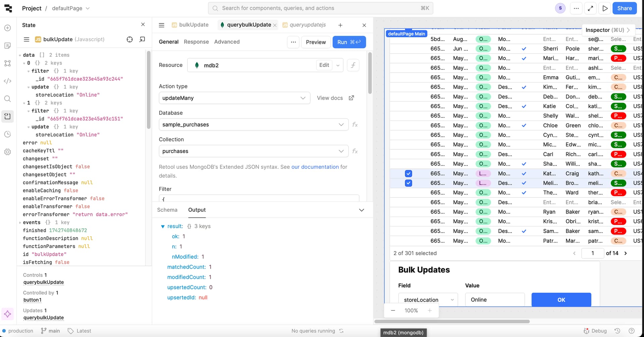The width and height of the screenshot is (644, 337).
Task: Open the Timers panel with the clock icon
Action: tap(7, 134)
